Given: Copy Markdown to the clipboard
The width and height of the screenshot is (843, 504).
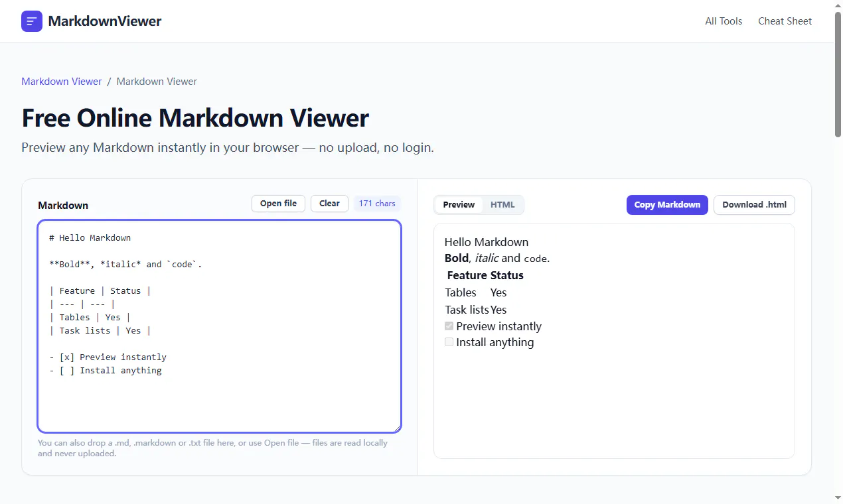Looking at the screenshot, I should coord(667,205).
